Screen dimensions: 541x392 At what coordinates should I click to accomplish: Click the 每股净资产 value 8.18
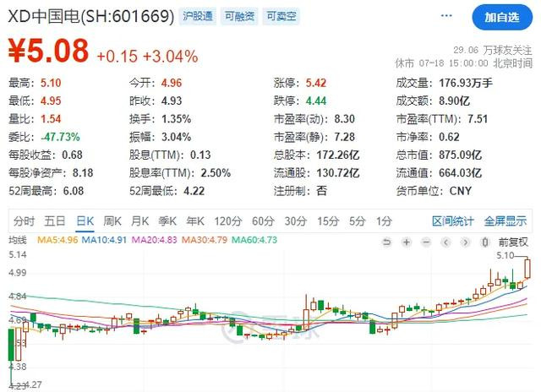point(83,172)
